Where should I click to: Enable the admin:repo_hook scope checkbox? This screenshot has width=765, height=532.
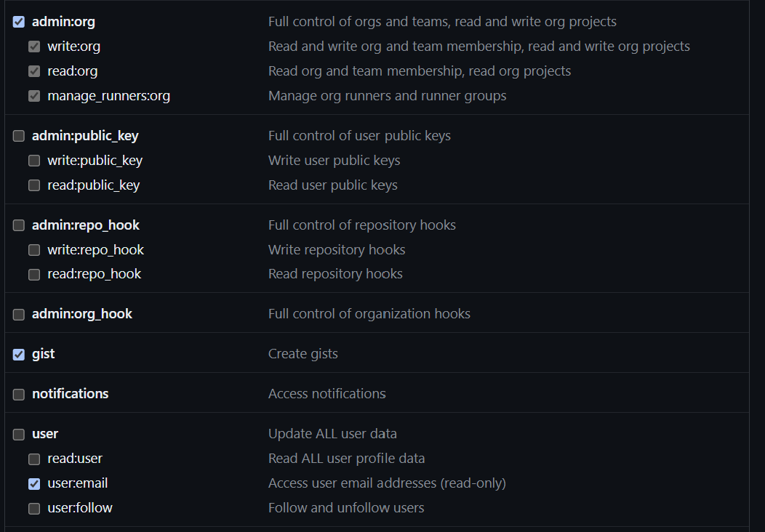pos(19,225)
